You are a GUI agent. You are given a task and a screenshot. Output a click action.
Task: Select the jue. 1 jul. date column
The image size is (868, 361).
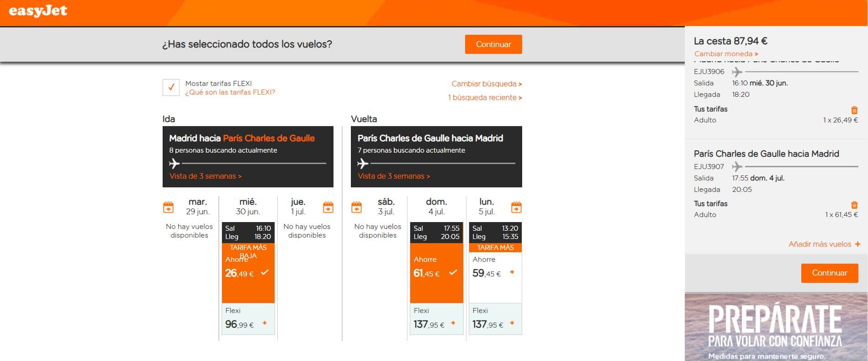pos(298,207)
